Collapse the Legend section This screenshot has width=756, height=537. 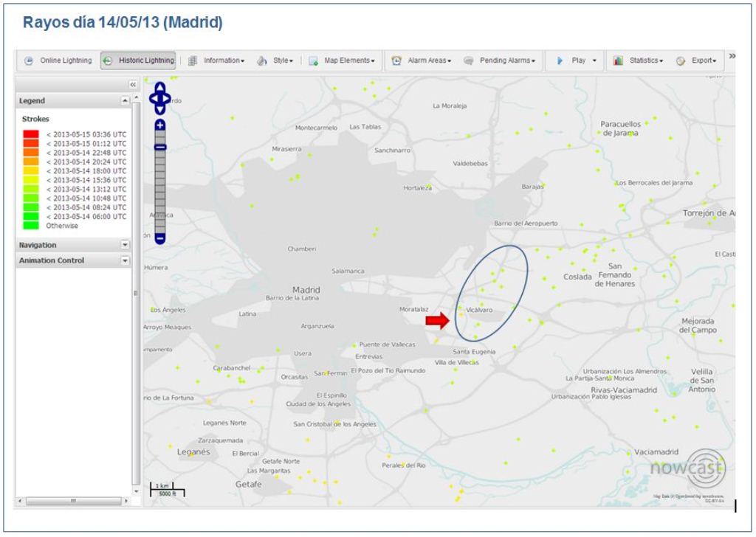pos(125,100)
